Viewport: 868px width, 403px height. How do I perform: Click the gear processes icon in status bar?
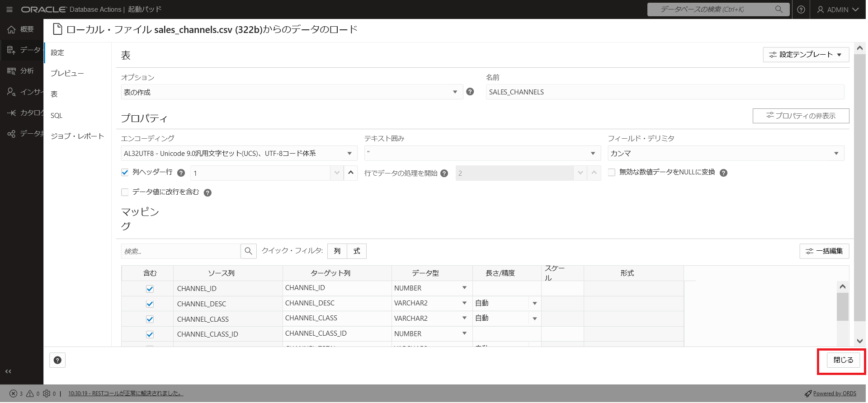tap(47, 394)
